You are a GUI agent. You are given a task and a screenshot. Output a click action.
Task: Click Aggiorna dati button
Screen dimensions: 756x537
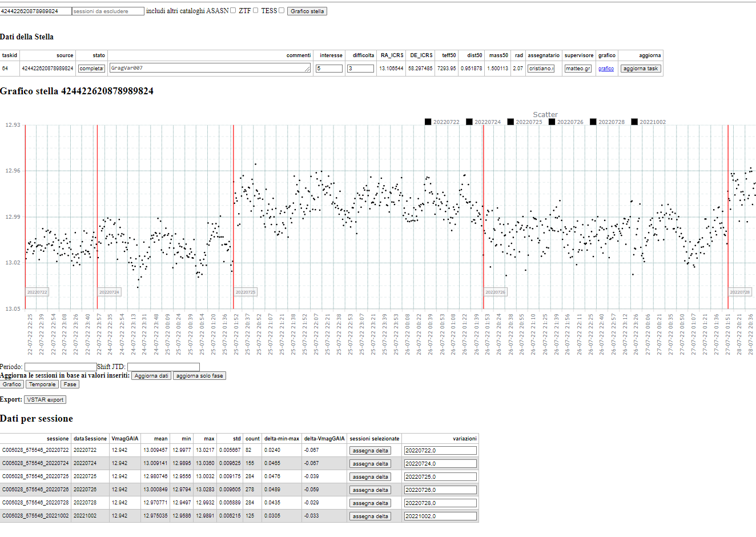(x=151, y=376)
